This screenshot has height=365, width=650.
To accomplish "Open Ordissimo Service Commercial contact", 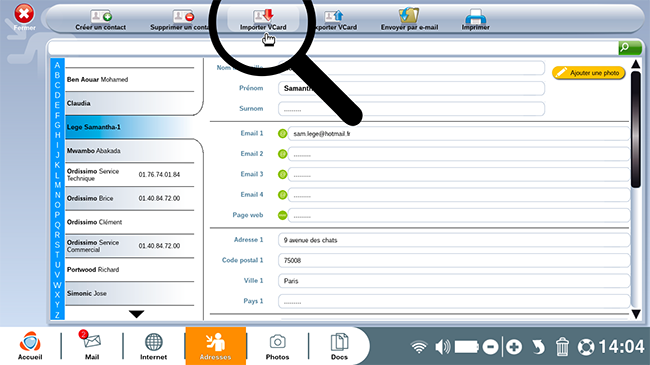I will (x=130, y=246).
